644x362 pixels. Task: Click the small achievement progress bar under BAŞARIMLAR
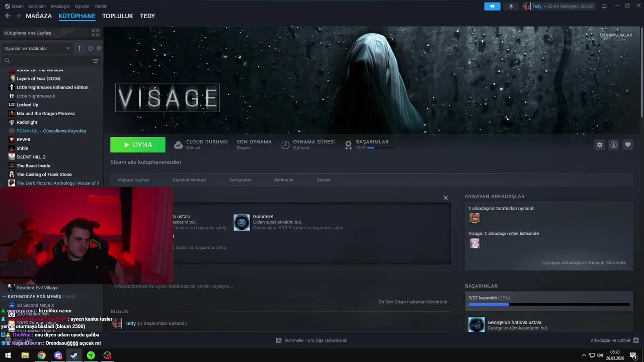[x=381, y=148]
